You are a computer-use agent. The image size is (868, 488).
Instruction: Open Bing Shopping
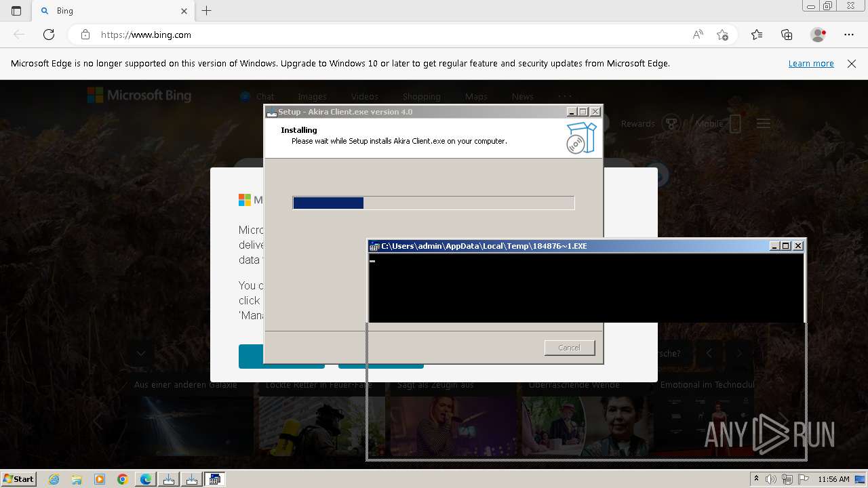(x=421, y=96)
